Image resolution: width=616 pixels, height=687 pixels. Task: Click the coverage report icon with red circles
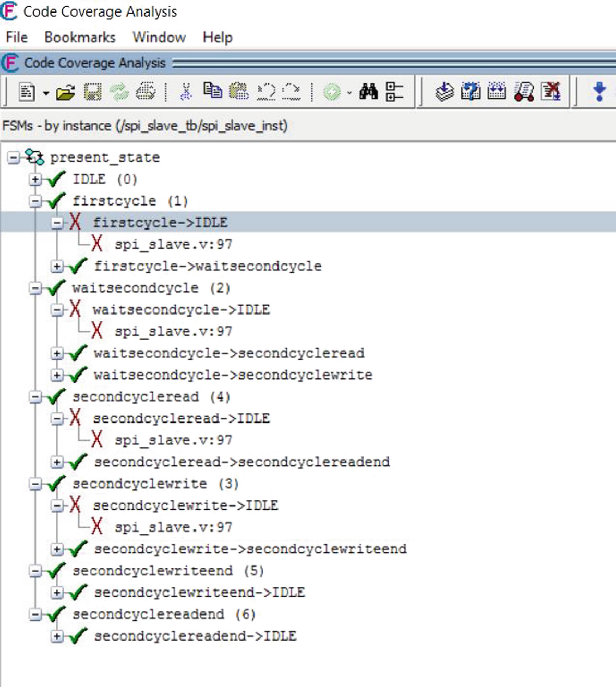[524, 92]
